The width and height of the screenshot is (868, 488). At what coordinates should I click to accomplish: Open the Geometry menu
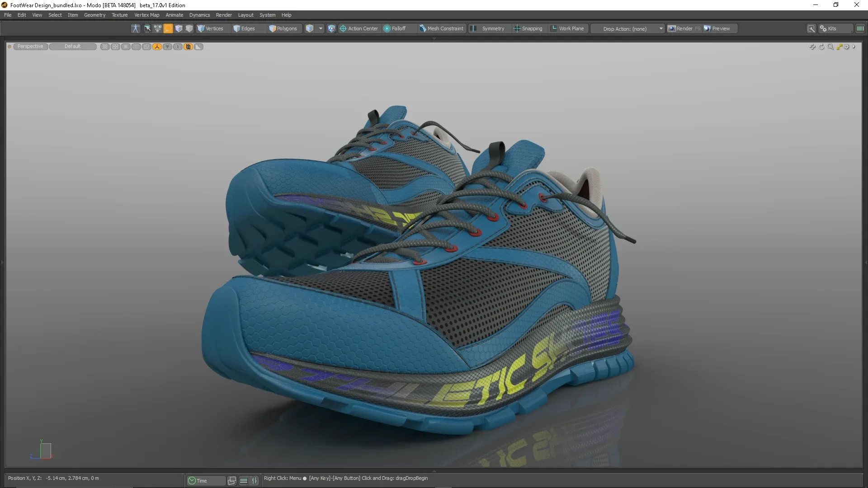(x=94, y=15)
